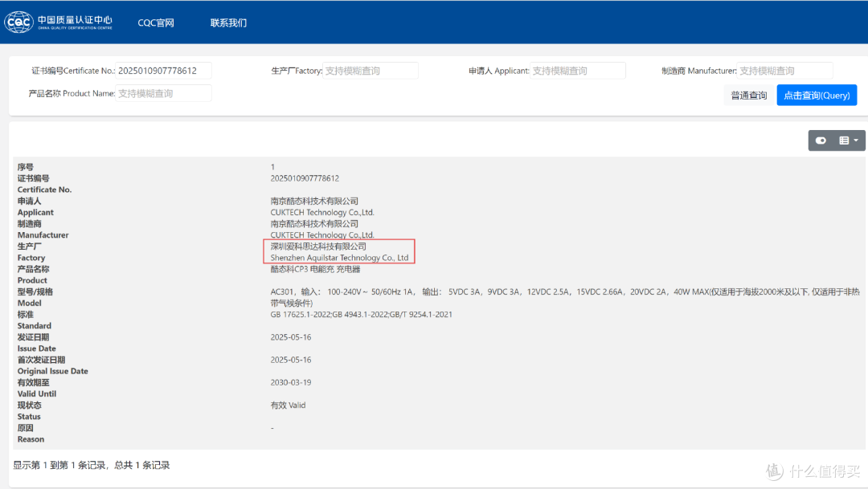Select the Issue Date value 2025-05-16
Image resolution: width=868 pixels, height=489 pixels.
pos(291,337)
